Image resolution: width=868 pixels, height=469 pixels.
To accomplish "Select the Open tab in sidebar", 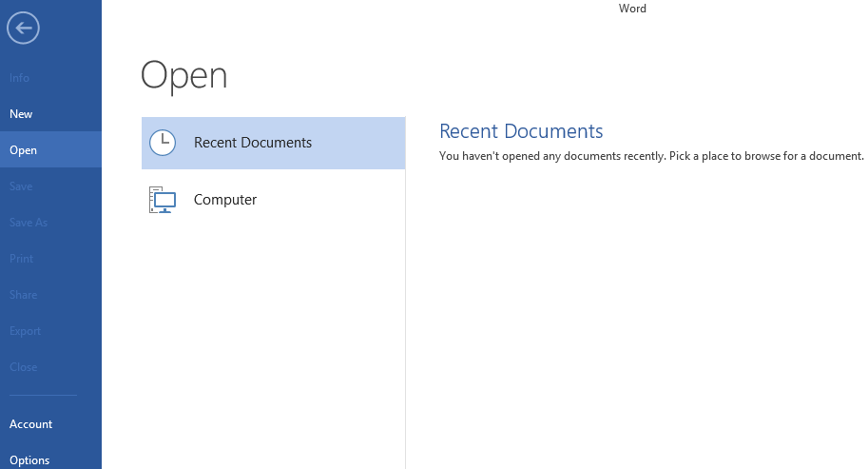I will [23, 150].
